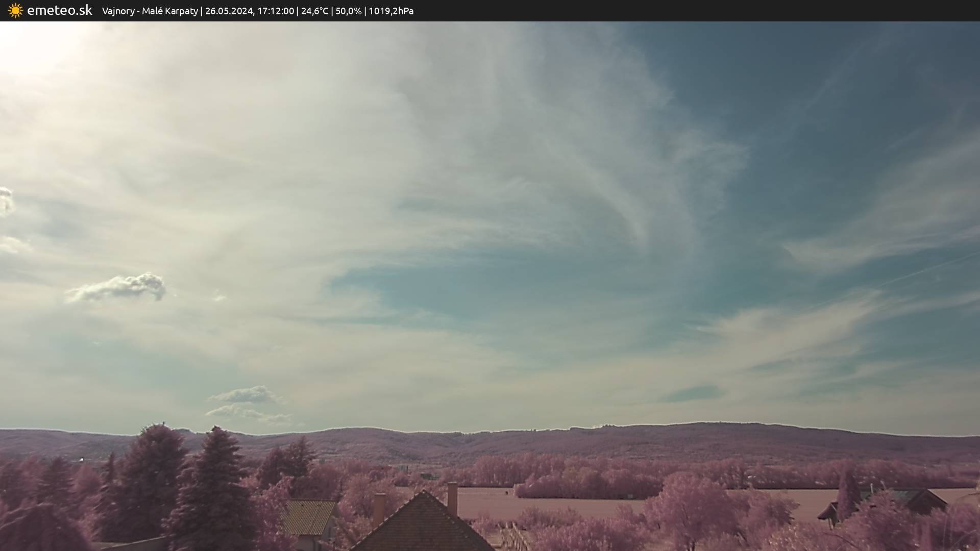Click the emeteo.sk site name text
This screenshot has width=980, height=551.
tap(59, 10)
